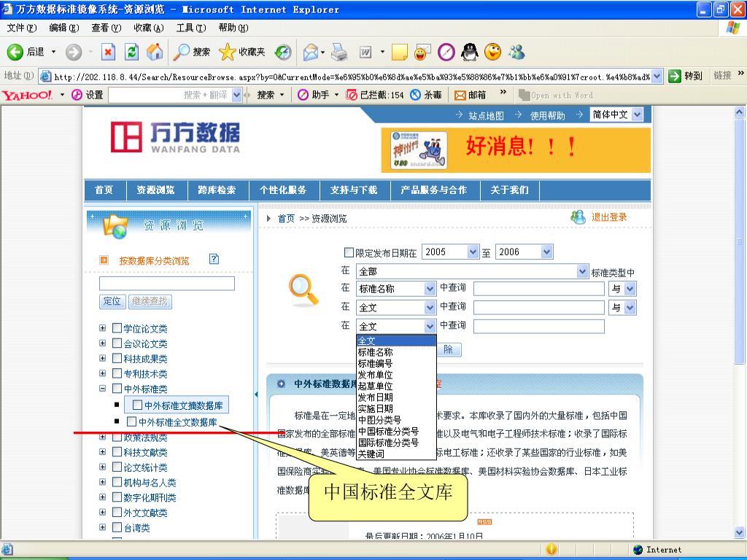This screenshot has width=747, height=560.
Task: Open the 文件(F) menu
Action: [x=21, y=28]
